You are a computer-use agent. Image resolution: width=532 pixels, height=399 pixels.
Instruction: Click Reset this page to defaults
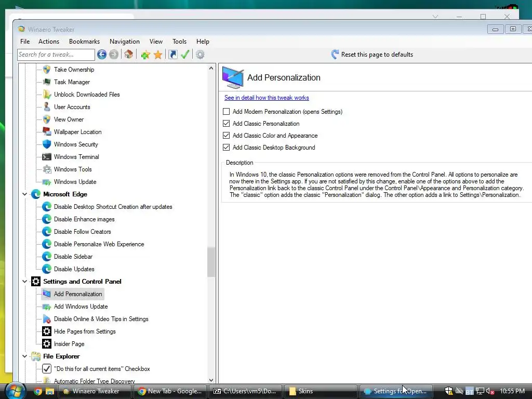372,54
